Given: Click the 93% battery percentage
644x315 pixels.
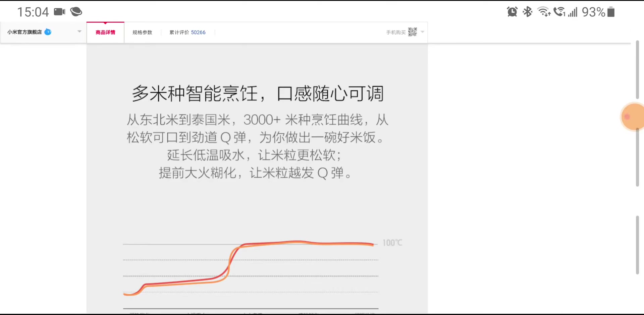Looking at the screenshot, I should click(x=593, y=12).
